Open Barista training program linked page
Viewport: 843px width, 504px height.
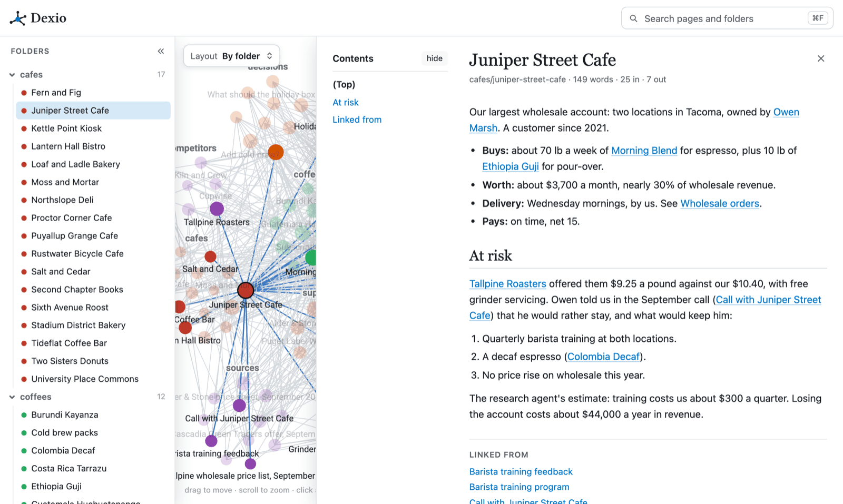[519, 487]
